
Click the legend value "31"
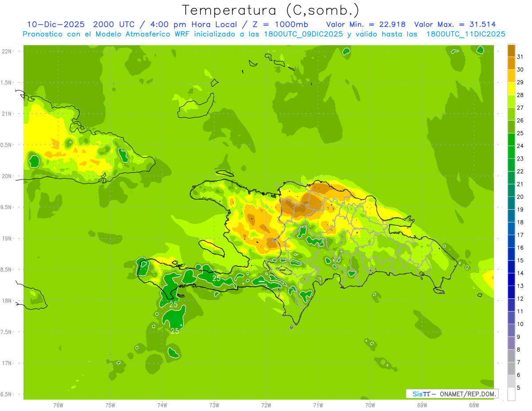tap(520, 57)
